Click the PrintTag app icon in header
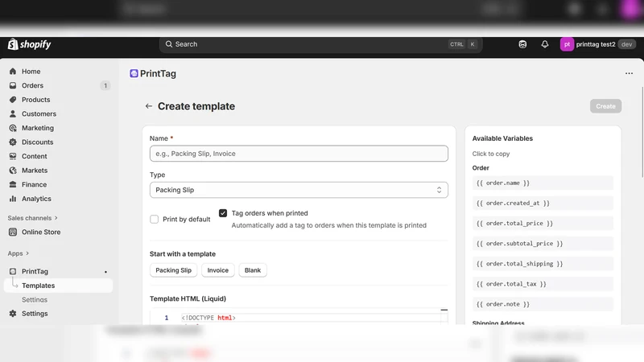The height and width of the screenshot is (362, 644). [134, 73]
